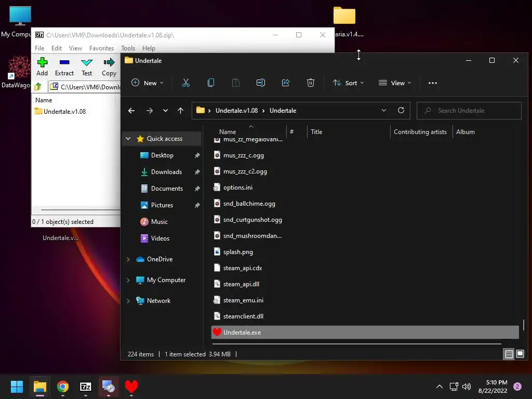Open the 7-Zip File menu
This screenshot has width=532, height=399.
[x=39, y=48]
